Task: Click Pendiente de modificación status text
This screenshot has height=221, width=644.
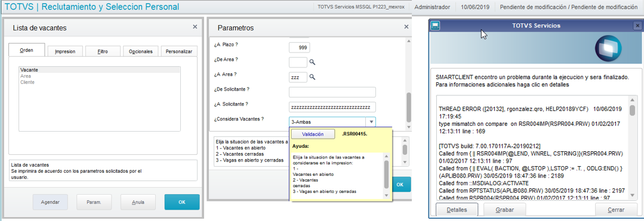Action: click(x=568, y=7)
